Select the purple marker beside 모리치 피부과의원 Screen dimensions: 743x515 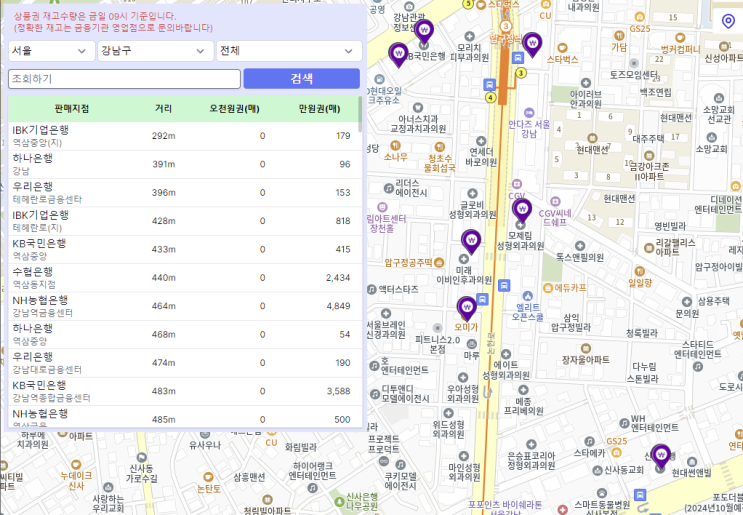coord(424,32)
